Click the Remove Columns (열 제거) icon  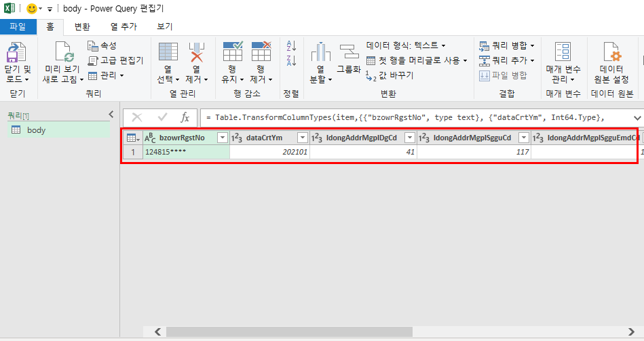coord(196,52)
